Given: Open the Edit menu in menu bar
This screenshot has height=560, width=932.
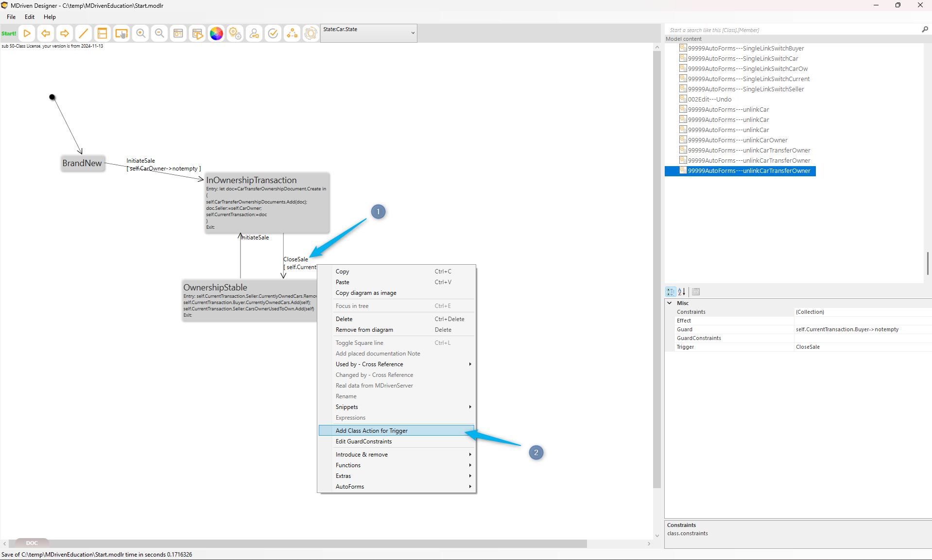Looking at the screenshot, I should [x=30, y=17].
